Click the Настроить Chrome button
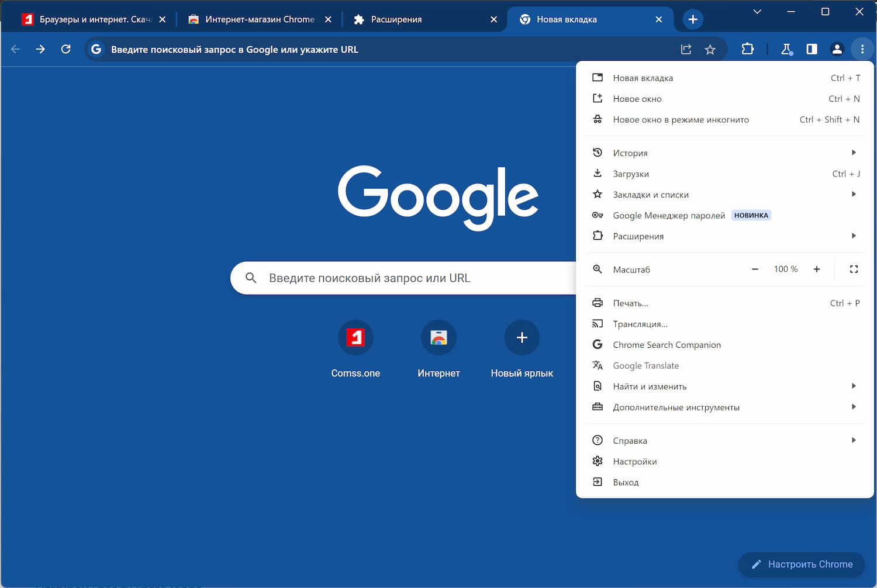 (802, 565)
